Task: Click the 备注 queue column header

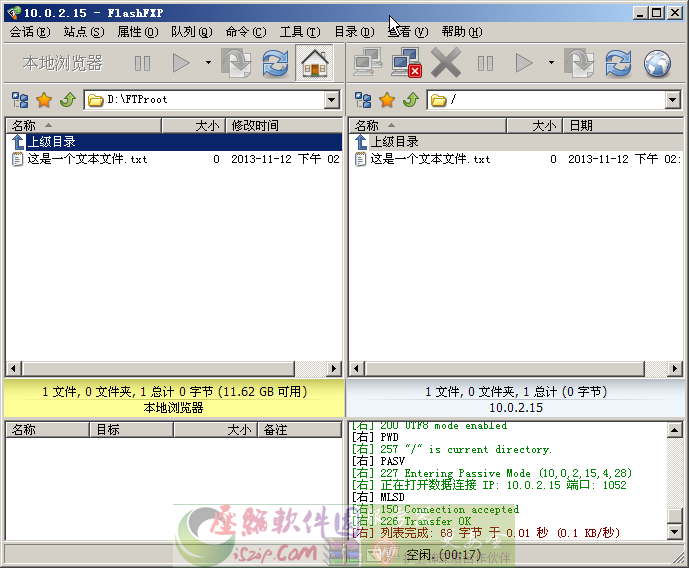Action: pyautogui.click(x=299, y=430)
